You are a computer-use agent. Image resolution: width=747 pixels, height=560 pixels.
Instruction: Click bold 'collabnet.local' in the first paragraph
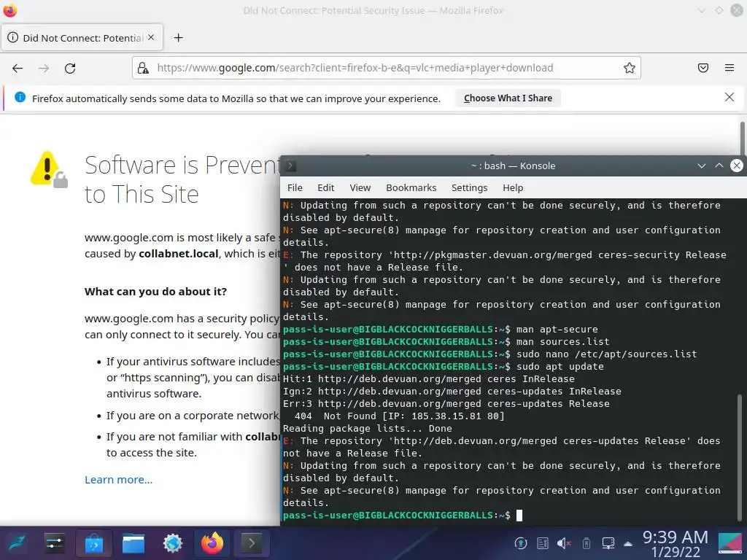(179, 254)
